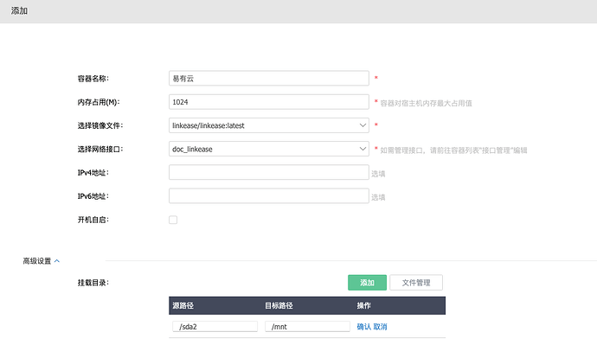Click the 源路径 column header

coord(184,305)
